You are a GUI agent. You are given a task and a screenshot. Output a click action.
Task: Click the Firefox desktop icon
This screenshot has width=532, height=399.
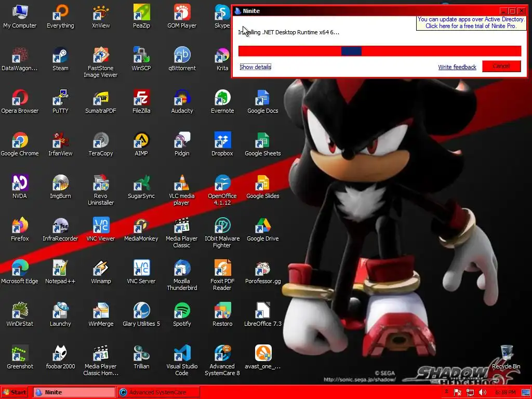click(20, 229)
